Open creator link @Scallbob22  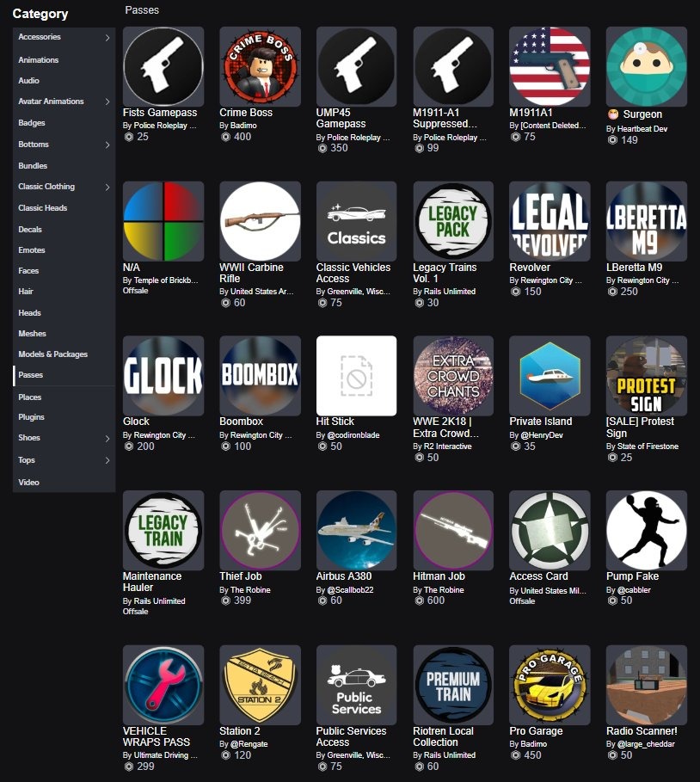tap(350, 590)
